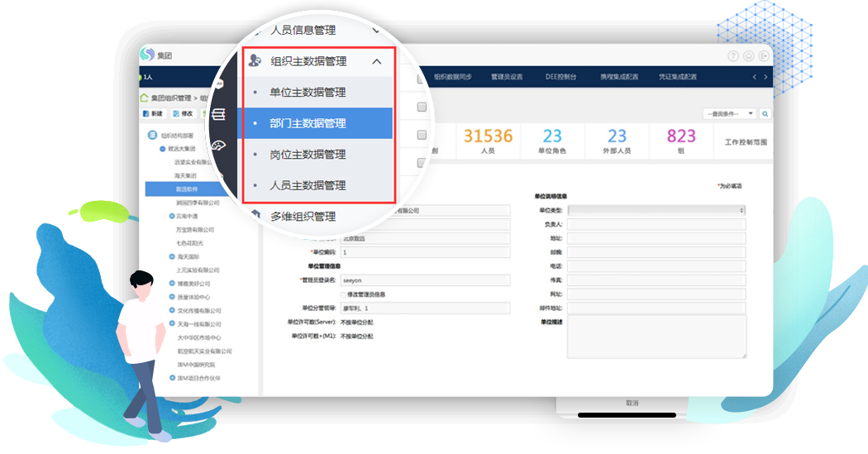Collapse the 组织主数据管理 menu section
Viewport: 868px width, 454px height.
[x=377, y=61]
